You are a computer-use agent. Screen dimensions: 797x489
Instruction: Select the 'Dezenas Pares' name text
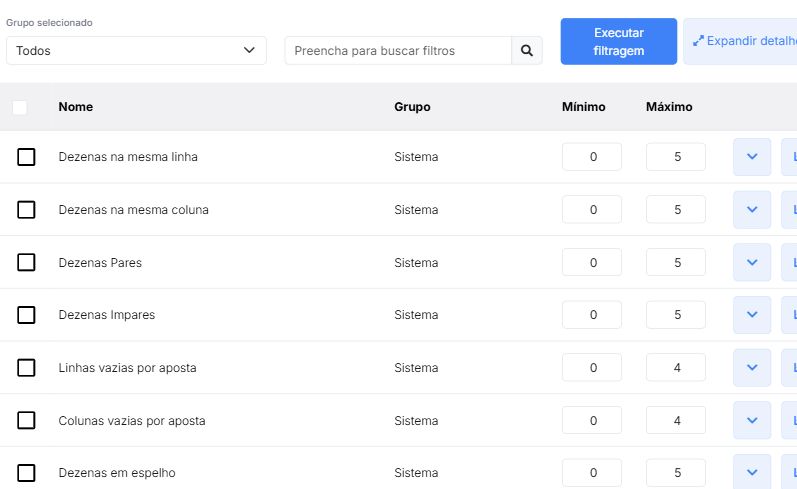[x=100, y=262]
